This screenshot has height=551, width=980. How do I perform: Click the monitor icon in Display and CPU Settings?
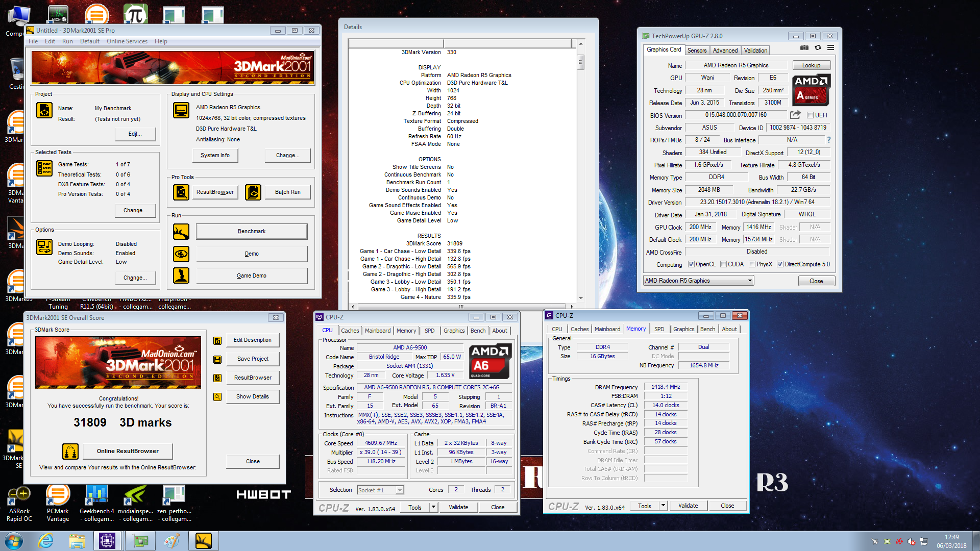coord(181,110)
